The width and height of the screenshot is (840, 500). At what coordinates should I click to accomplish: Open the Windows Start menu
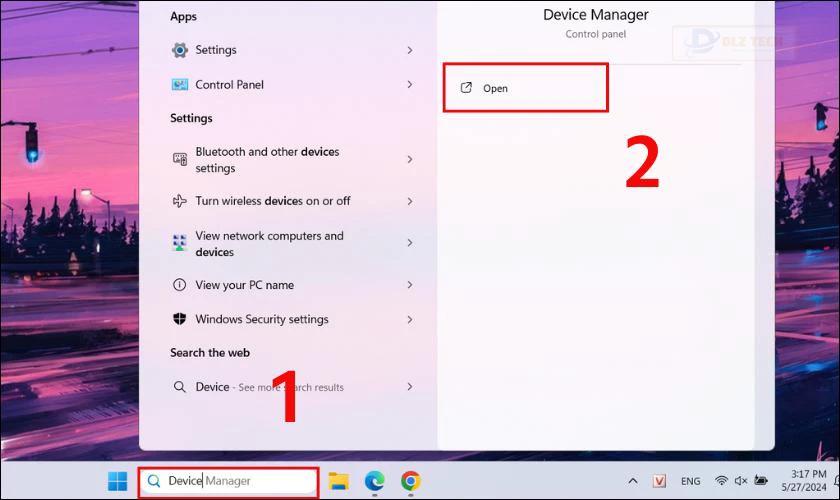click(117, 481)
